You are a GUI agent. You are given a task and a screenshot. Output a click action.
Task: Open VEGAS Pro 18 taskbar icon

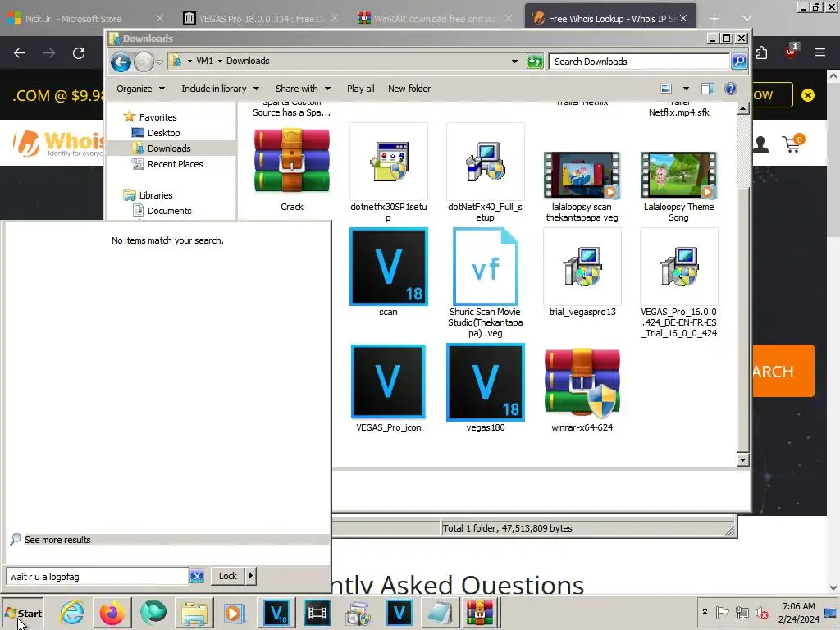click(x=277, y=612)
